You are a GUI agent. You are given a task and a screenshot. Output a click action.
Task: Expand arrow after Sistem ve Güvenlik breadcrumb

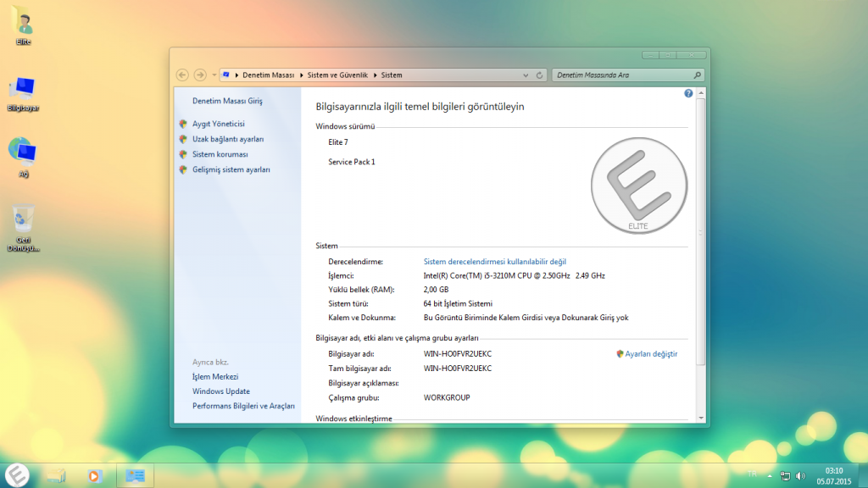pos(375,75)
